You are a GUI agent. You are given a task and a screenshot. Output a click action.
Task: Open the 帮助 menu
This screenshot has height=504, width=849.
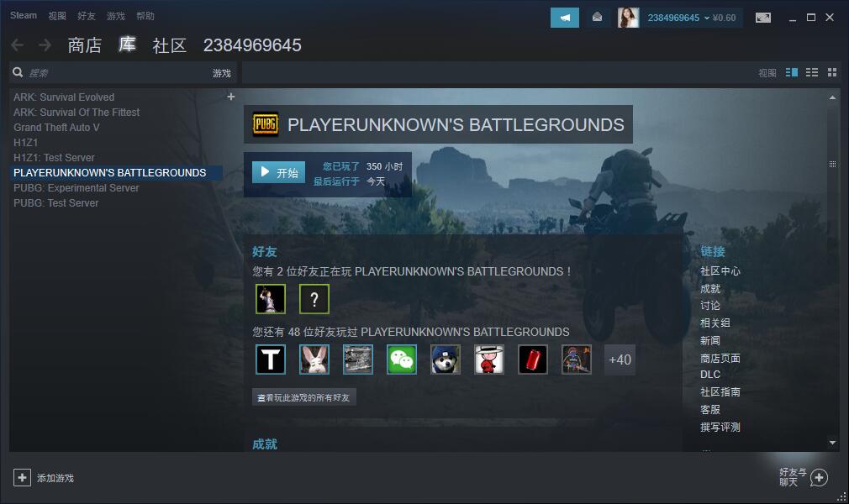(x=145, y=16)
